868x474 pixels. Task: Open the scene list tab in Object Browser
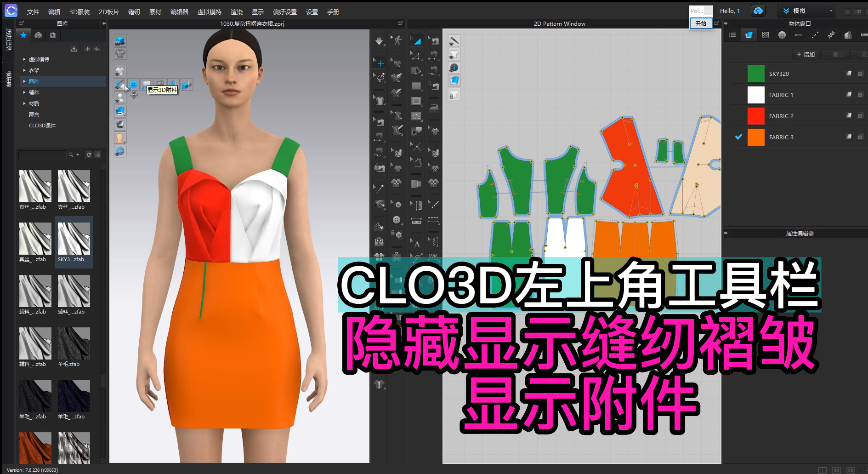tap(732, 35)
